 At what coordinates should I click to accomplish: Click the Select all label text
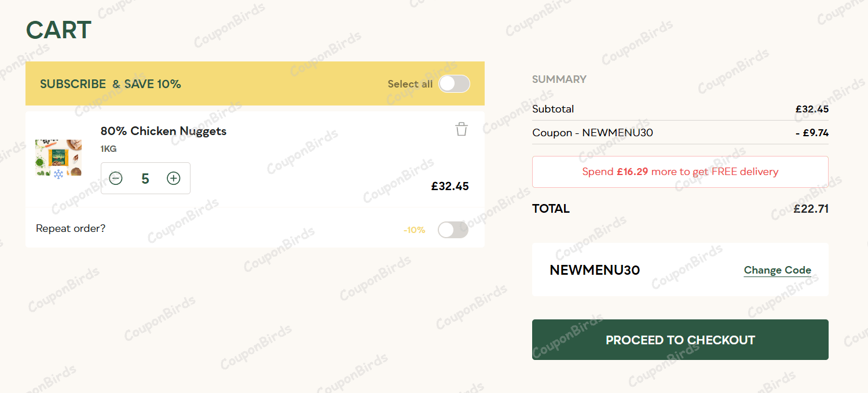[x=410, y=84]
